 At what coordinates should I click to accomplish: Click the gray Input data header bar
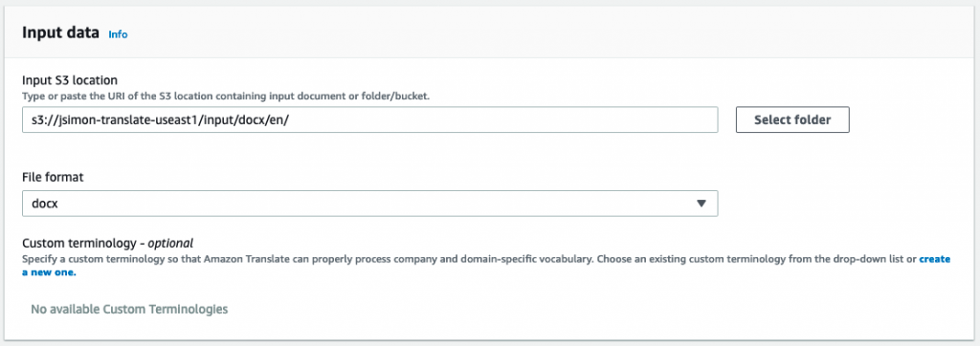coord(490,33)
